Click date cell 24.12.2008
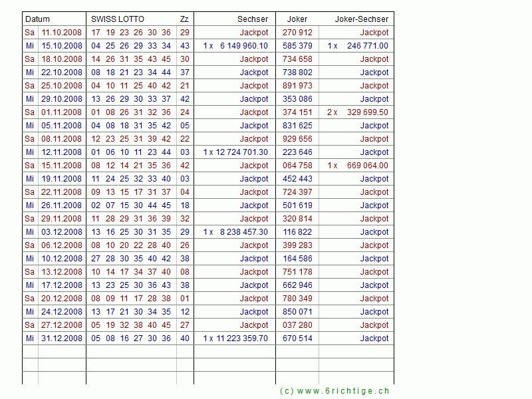Image resolution: width=532 pixels, height=399 pixels. coord(62,312)
